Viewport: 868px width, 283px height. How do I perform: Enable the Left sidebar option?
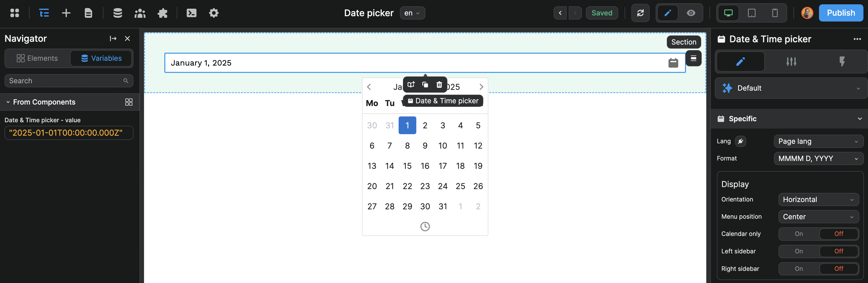[798, 251]
